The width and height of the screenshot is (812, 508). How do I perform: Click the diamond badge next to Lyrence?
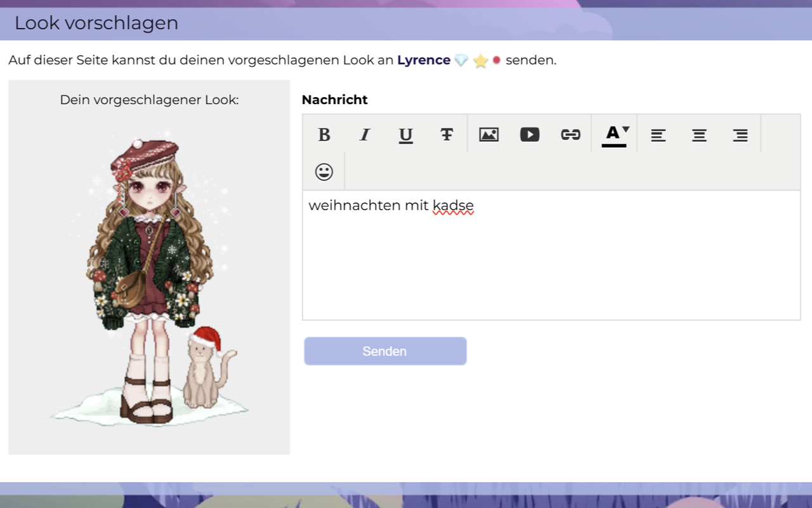(461, 60)
